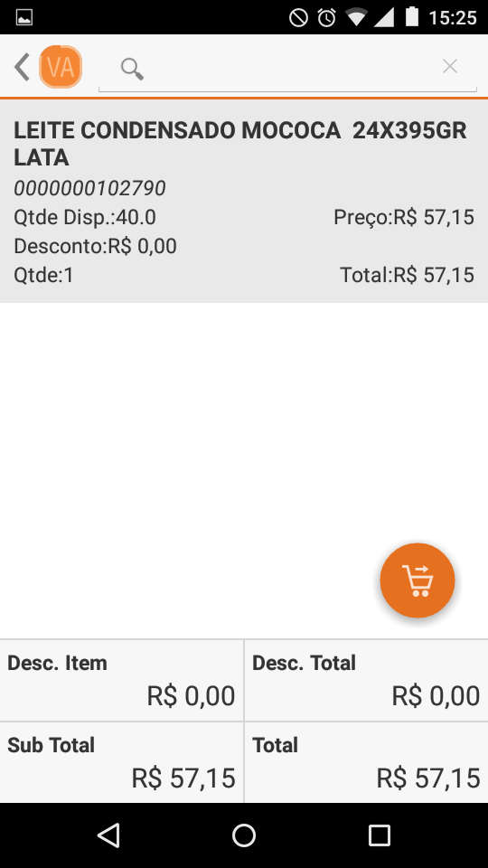Screen dimensions: 488x868
Task: Go back using the left chevron arrow
Action: click(22, 68)
